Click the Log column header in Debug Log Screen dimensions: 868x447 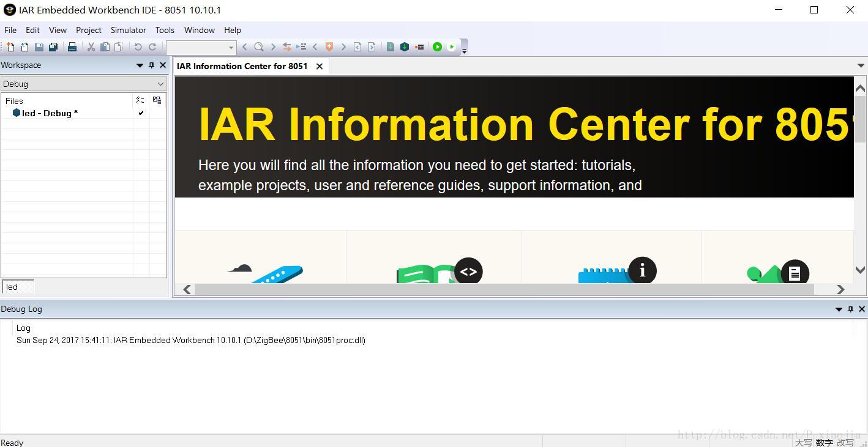tap(23, 328)
